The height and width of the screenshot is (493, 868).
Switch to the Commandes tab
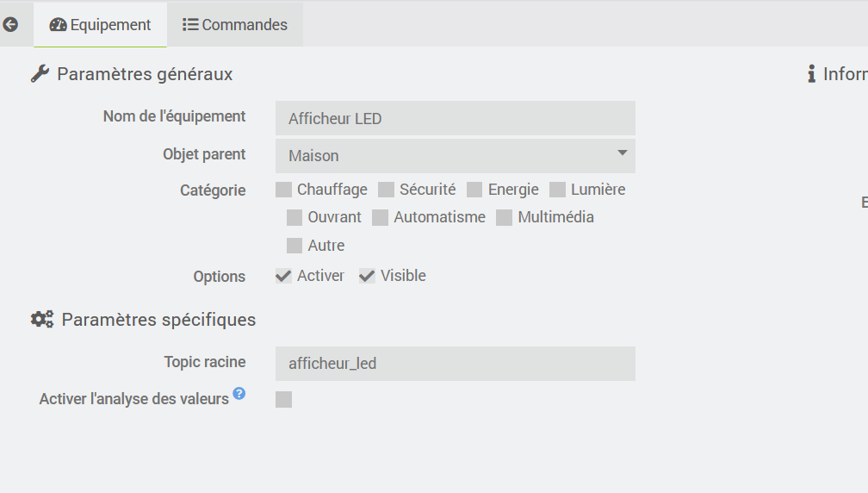235,25
